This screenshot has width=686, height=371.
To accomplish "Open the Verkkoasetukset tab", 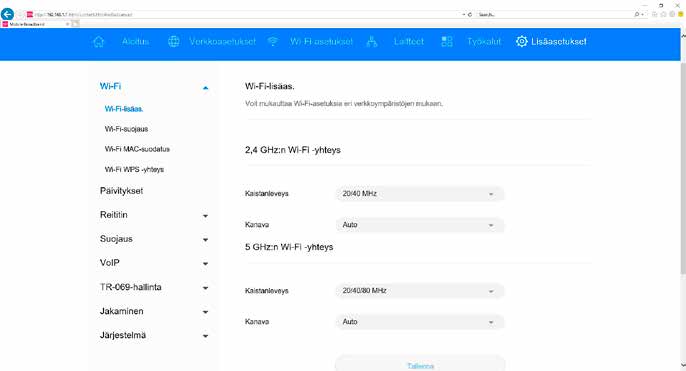I will (x=222, y=42).
